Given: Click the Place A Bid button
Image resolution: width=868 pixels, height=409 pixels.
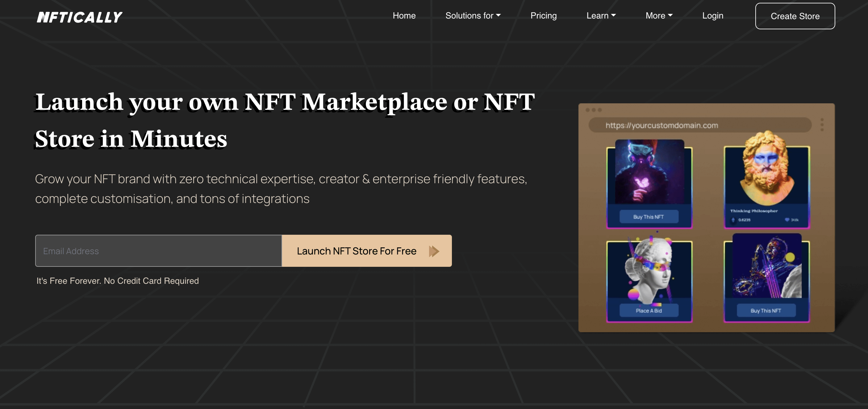Looking at the screenshot, I should click(x=649, y=310).
